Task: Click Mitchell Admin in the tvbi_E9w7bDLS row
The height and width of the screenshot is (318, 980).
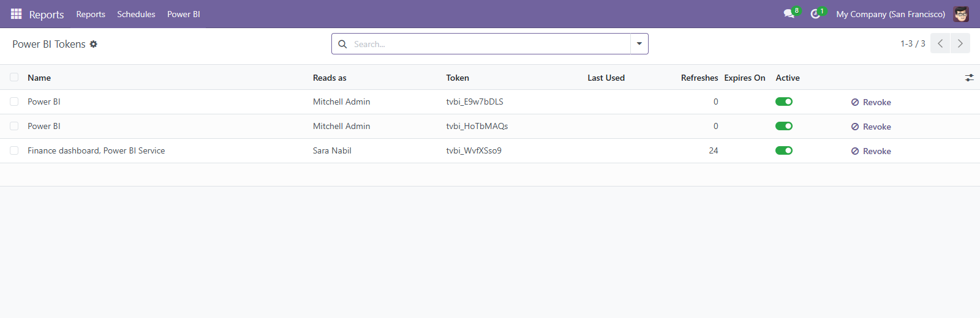Action: (342, 102)
